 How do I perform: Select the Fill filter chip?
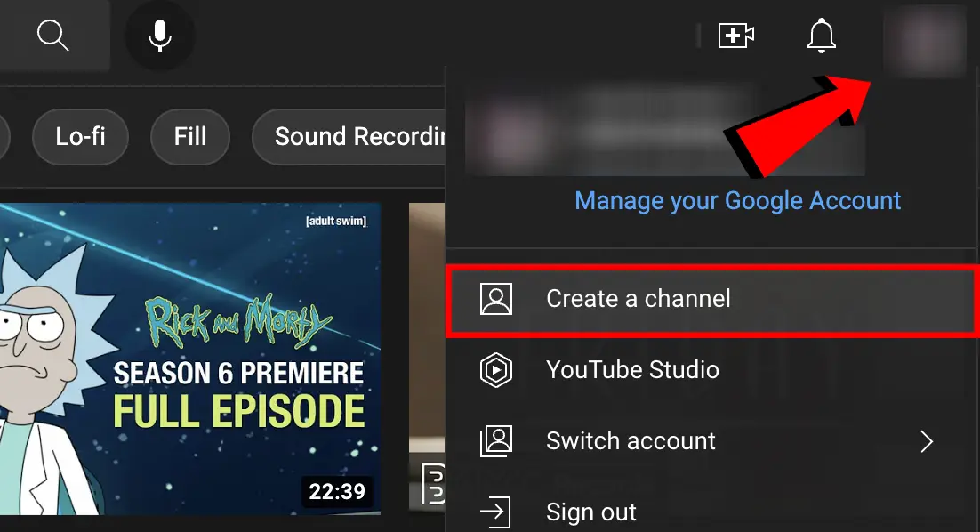coord(190,137)
